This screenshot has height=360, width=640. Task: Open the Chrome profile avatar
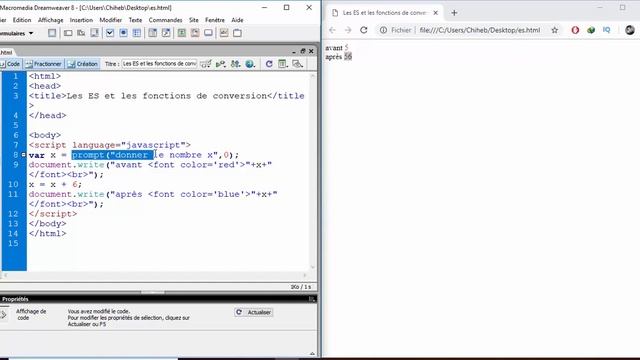(x=630, y=30)
